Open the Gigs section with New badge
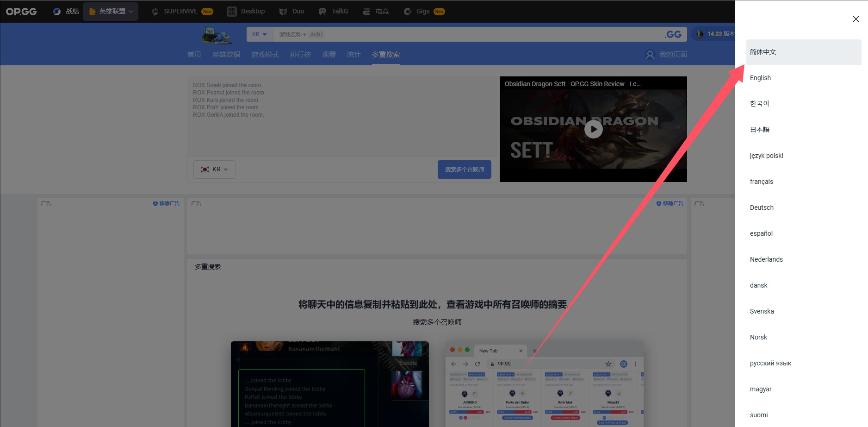This screenshot has height=427, width=868. click(420, 11)
